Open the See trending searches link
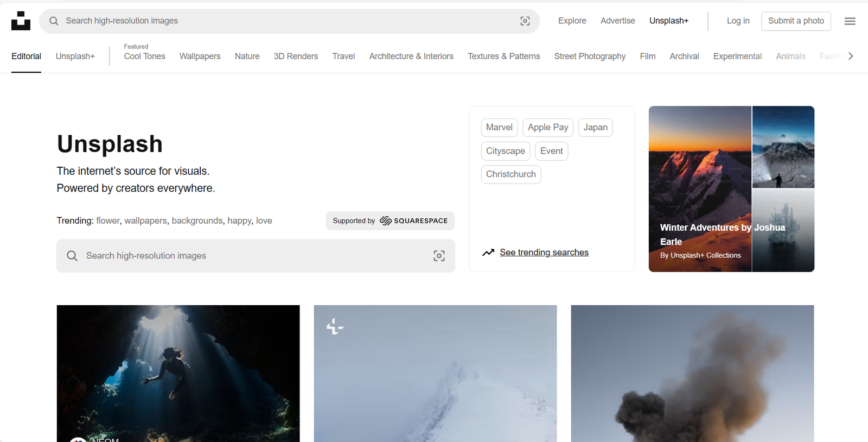The width and height of the screenshot is (868, 442). click(x=544, y=252)
